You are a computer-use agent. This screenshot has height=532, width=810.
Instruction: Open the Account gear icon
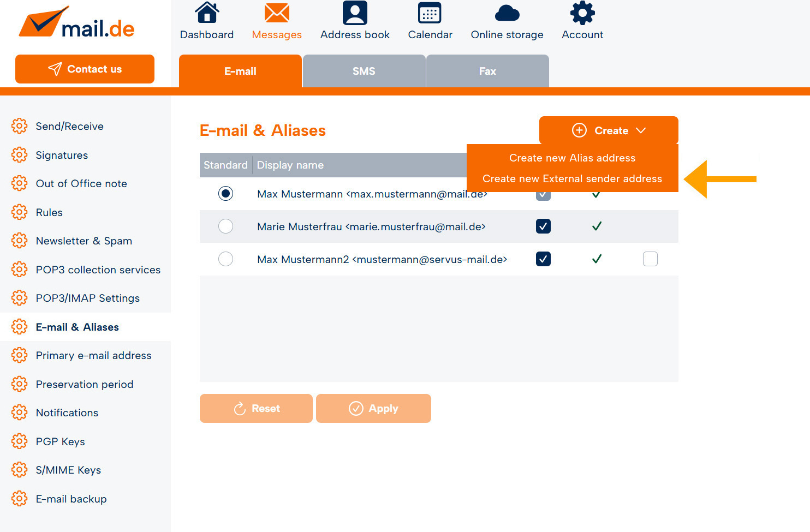point(582,13)
